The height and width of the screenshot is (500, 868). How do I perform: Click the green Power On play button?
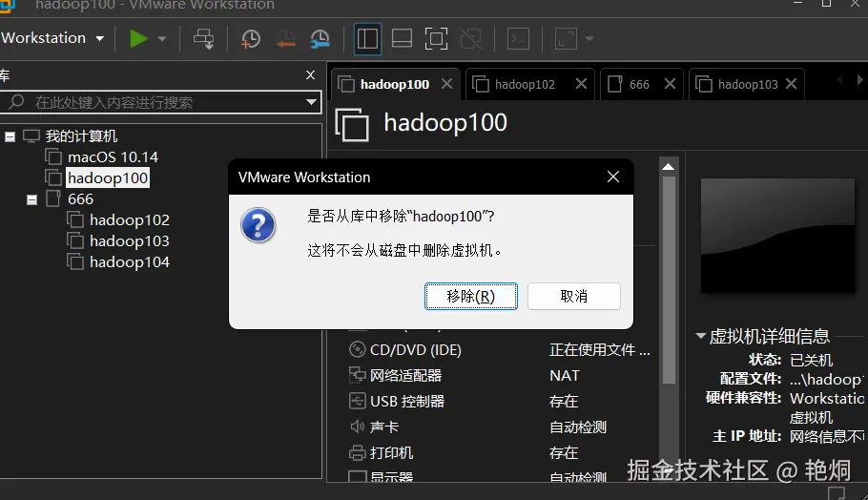(x=138, y=39)
